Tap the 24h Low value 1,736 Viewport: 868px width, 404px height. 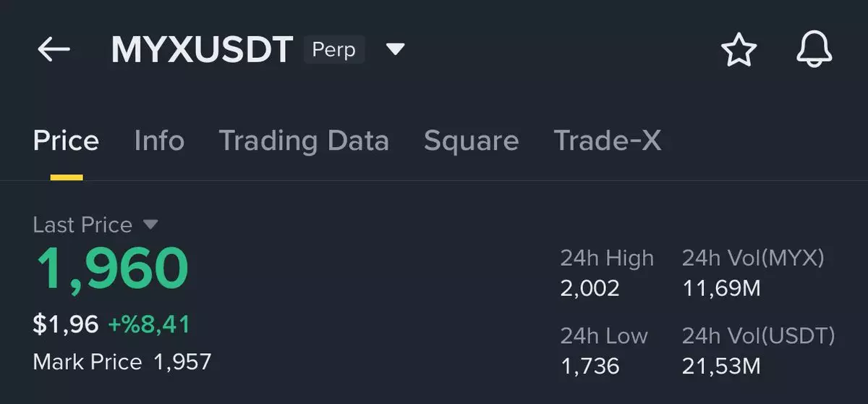(590, 366)
